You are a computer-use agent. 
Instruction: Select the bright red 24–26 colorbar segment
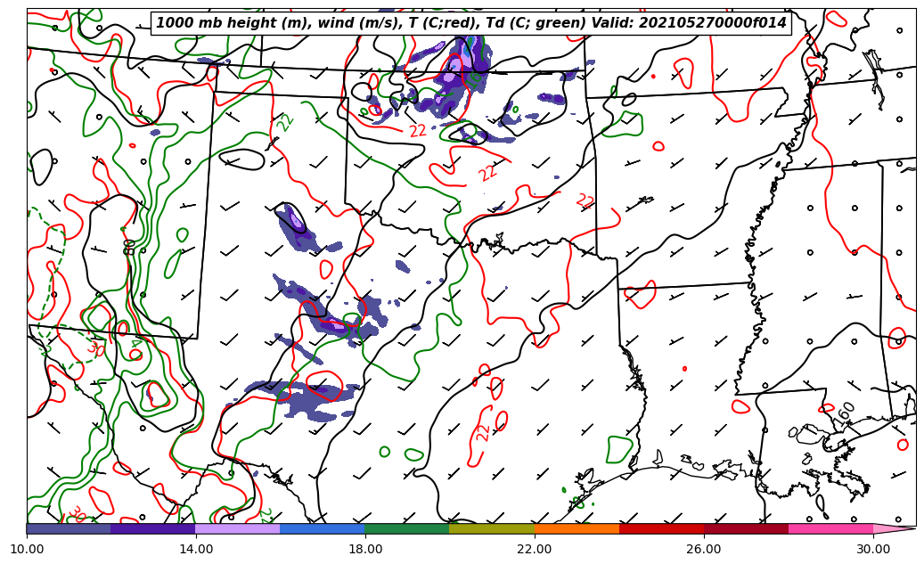pyautogui.click(x=660, y=528)
